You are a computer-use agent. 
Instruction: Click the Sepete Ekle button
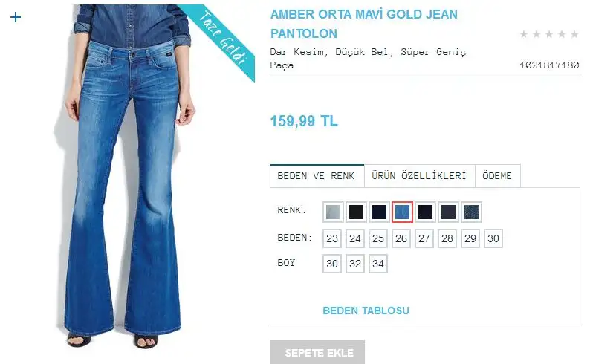(x=317, y=352)
